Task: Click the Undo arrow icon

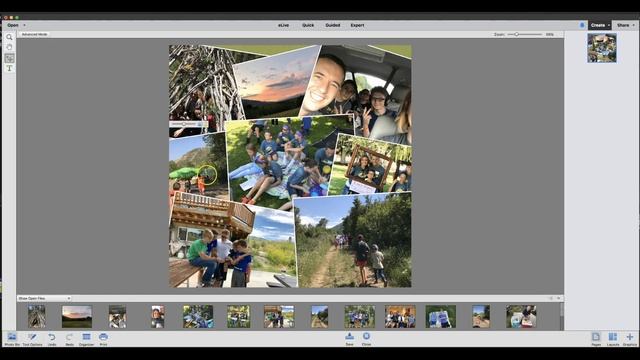Action: click(x=52, y=339)
